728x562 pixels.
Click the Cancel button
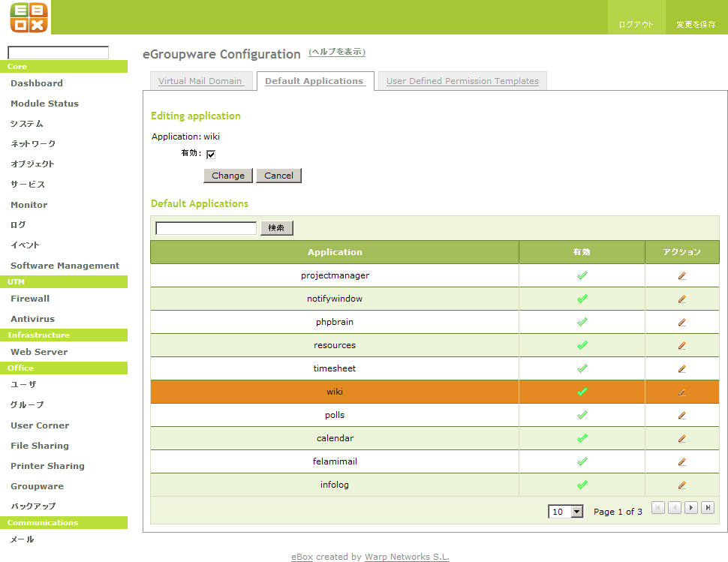[x=278, y=176]
